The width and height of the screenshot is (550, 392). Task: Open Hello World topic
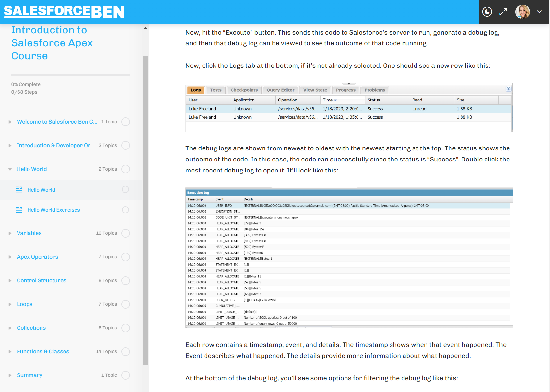pos(41,190)
